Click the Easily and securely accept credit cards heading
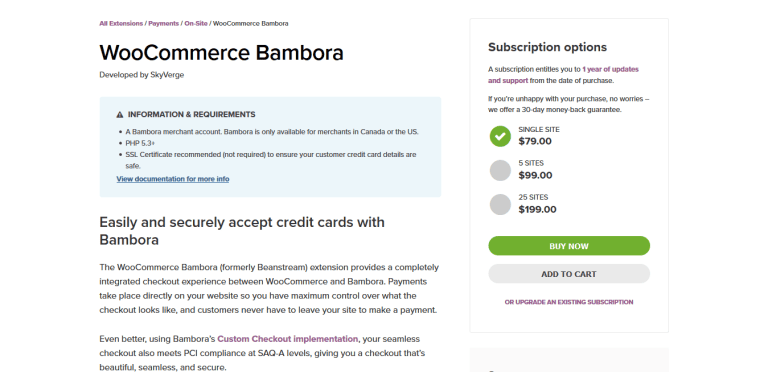The width and height of the screenshot is (768, 372). pos(242,231)
